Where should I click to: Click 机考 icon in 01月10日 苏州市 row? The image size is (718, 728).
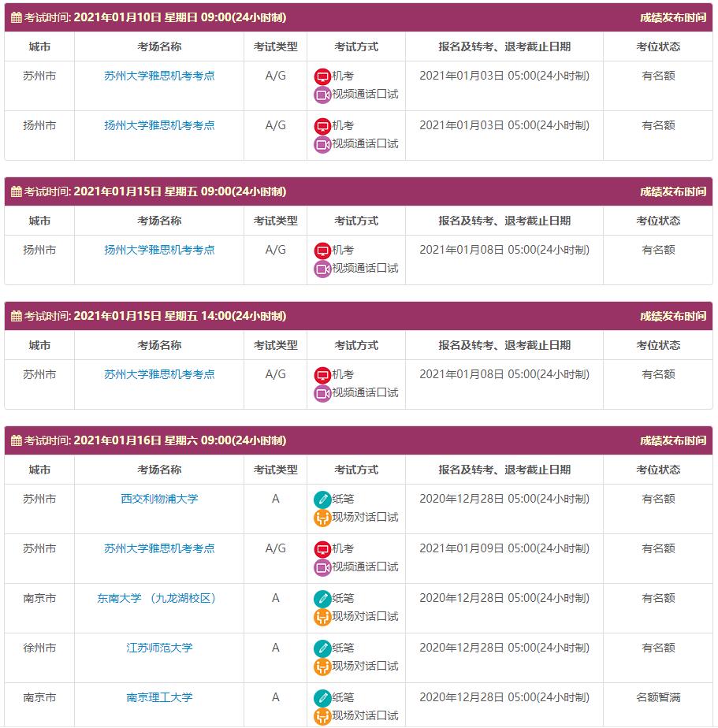click(x=322, y=76)
